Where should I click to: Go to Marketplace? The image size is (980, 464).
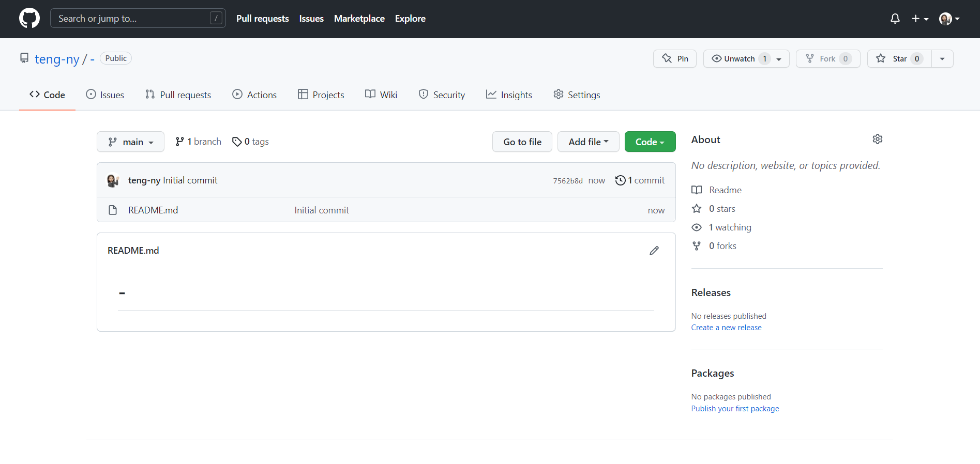[359, 19]
